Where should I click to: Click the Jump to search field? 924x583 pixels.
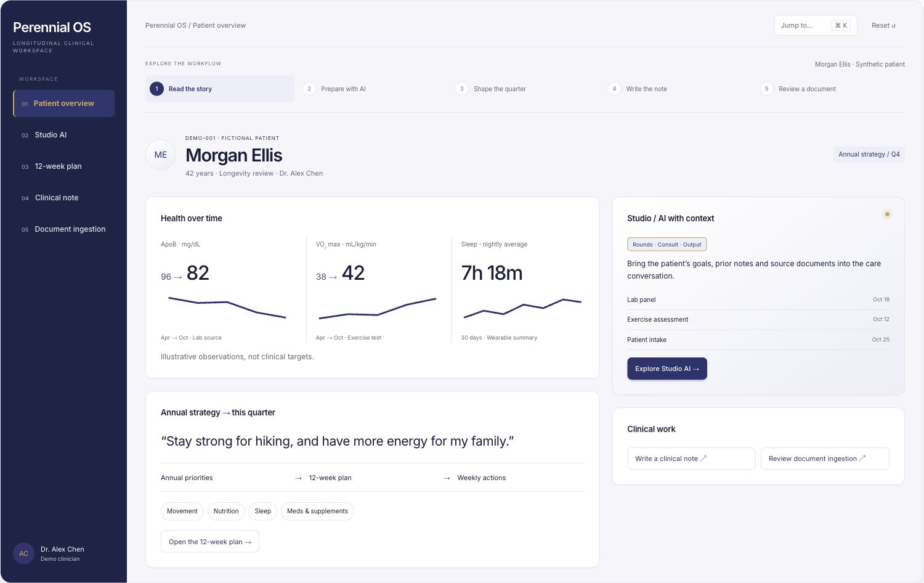click(816, 25)
